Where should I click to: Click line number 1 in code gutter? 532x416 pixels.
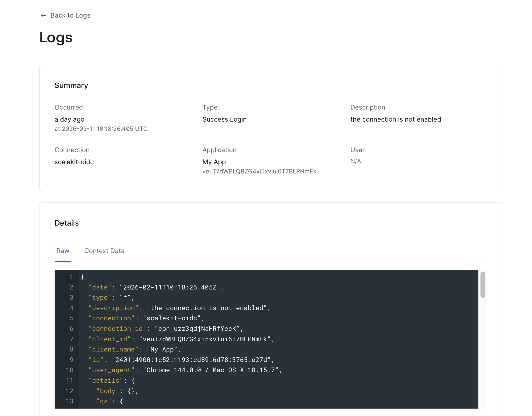[x=71, y=277]
